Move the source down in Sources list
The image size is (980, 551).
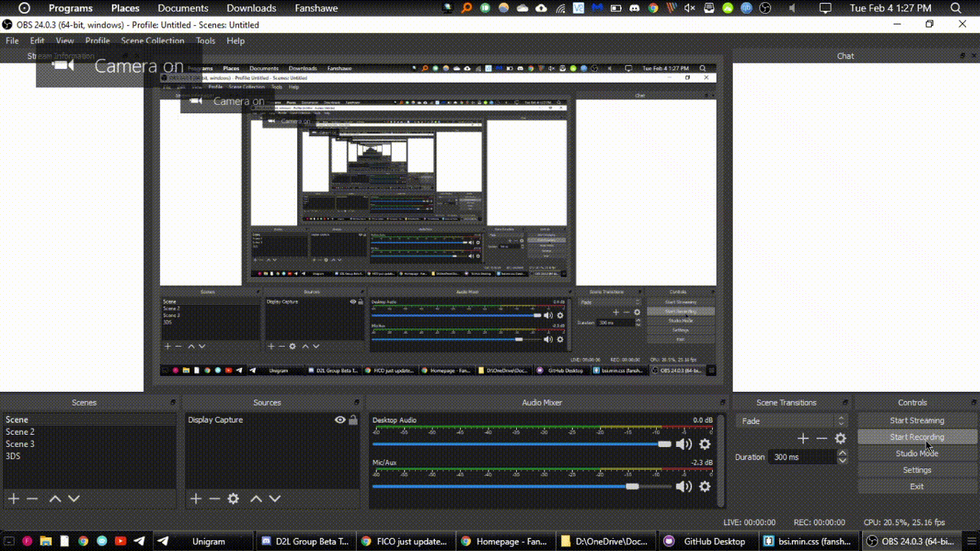pyautogui.click(x=275, y=499)
